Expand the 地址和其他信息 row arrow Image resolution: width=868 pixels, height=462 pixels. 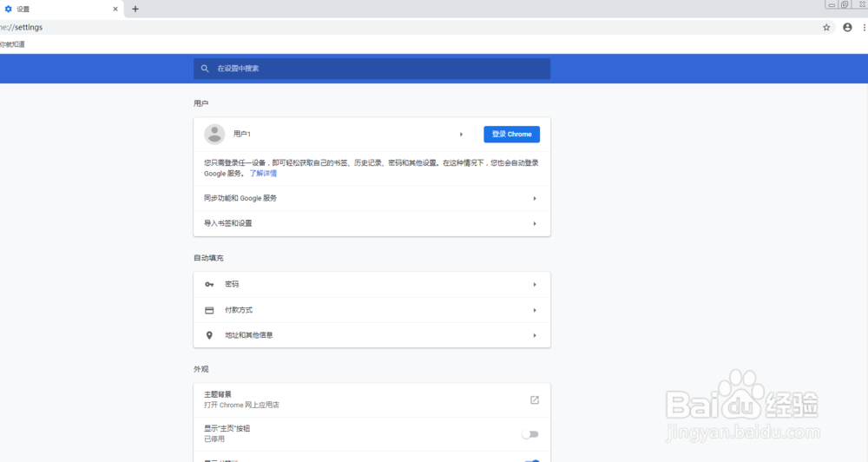pyautogui.click(x=535, y=335)
